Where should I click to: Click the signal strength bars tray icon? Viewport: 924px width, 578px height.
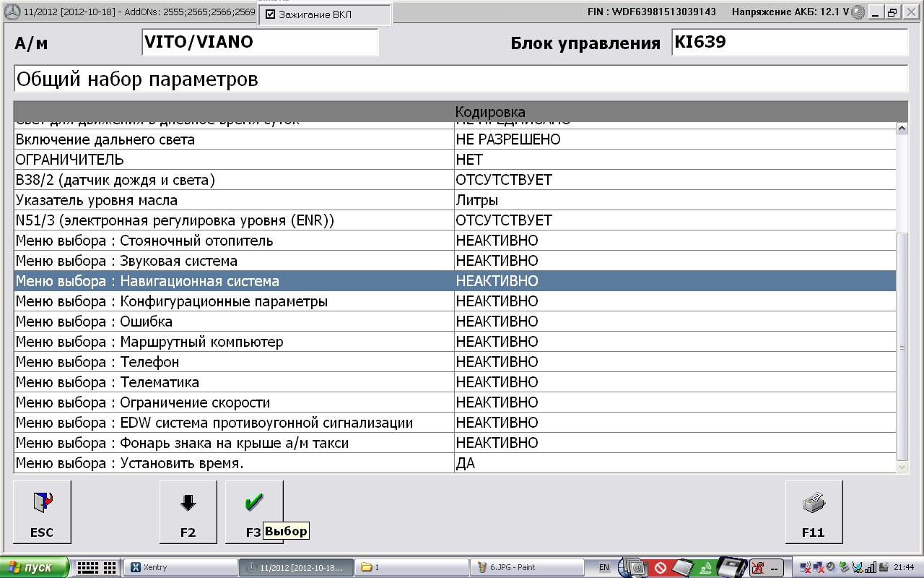pos(871,568)
